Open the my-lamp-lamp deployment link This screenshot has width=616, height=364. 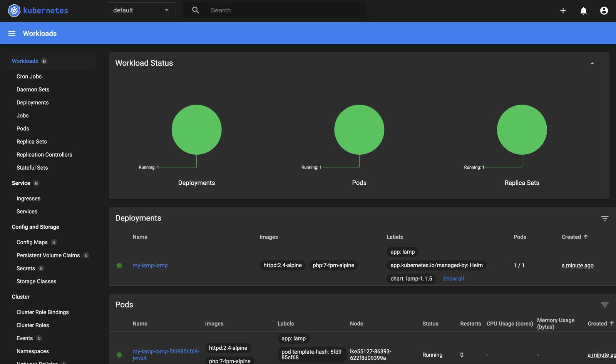tap(150, 265)
